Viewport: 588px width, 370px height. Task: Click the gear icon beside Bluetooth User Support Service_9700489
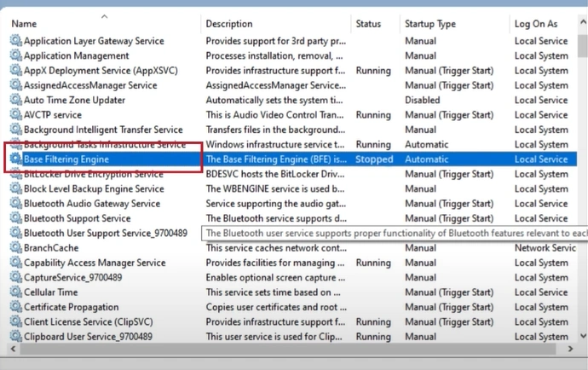[15, 233]
